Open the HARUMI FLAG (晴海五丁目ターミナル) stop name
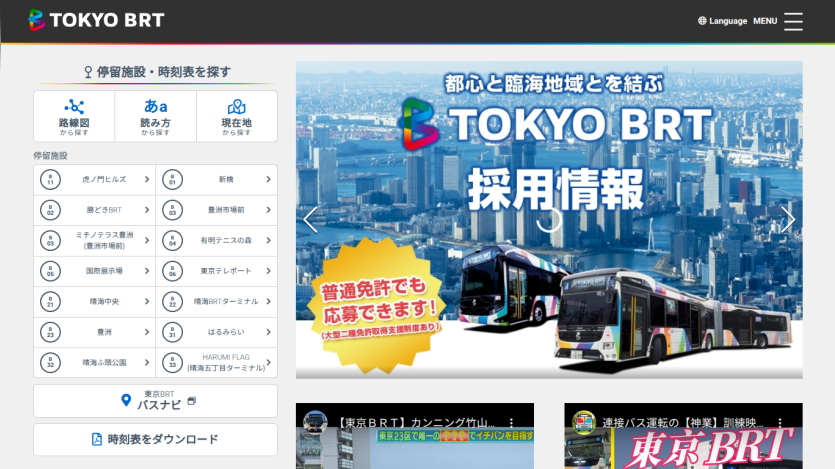Image resolution: width=835 pixels, height=469 pixels. (226, 363)
